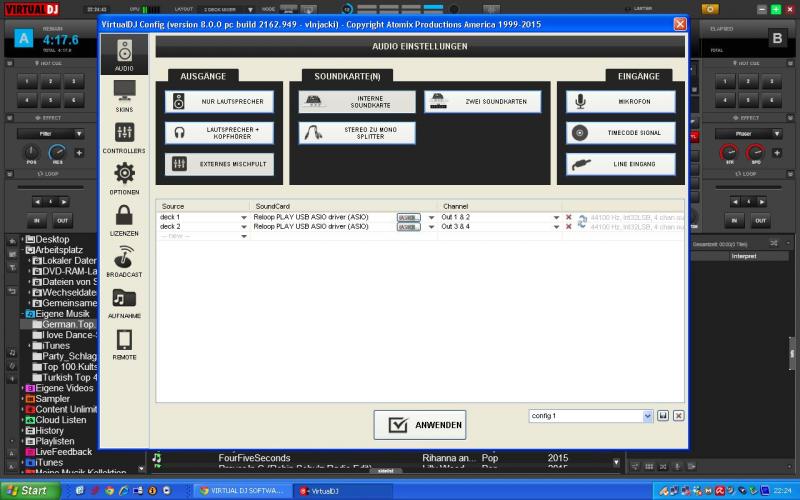Open the Optionen gear section

click(x=124, y=179)
